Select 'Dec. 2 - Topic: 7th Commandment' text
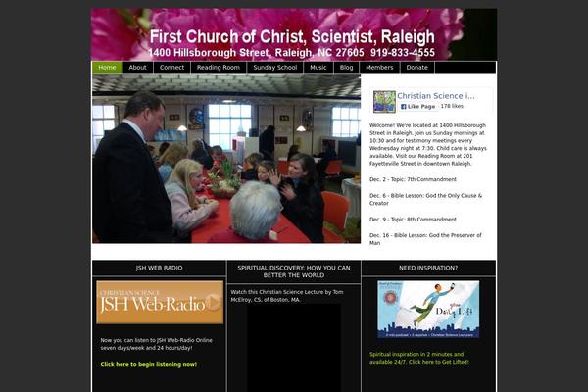Screen dimensions: 588x392 (x=413, y=179)
